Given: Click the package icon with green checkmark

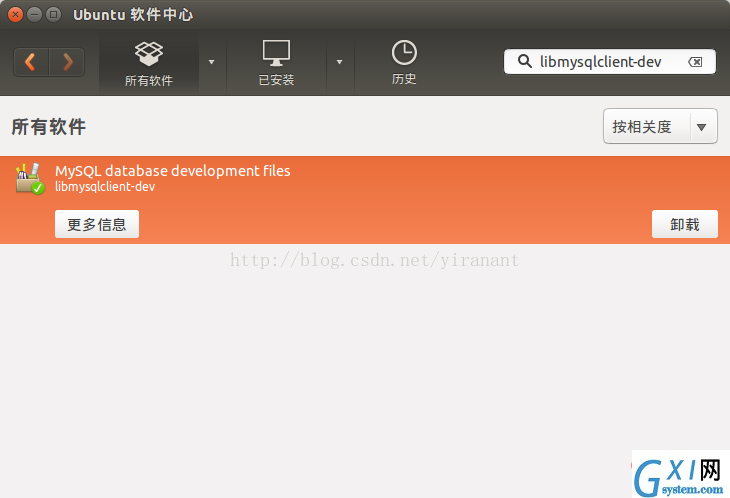Looking at the screenshot, I should click(30, 179).
